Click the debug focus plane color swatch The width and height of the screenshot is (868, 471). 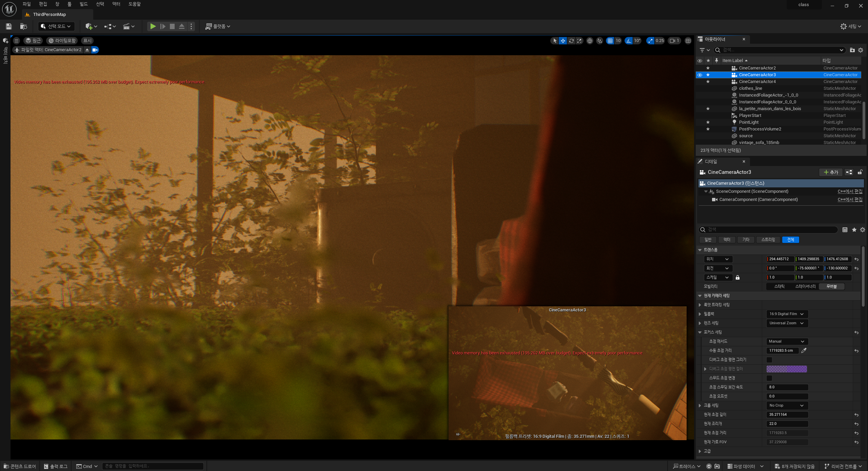[786, 369]
